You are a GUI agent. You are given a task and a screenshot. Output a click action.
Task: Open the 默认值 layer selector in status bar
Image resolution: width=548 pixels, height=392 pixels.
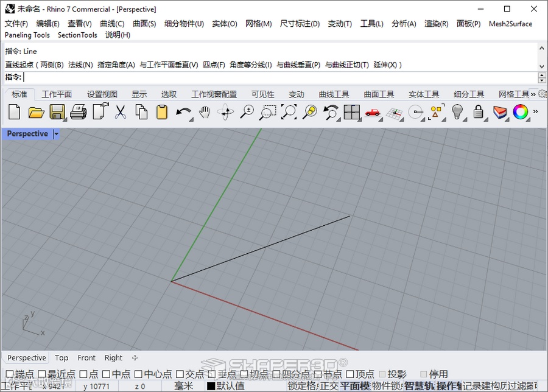click(x=226, y=386)
